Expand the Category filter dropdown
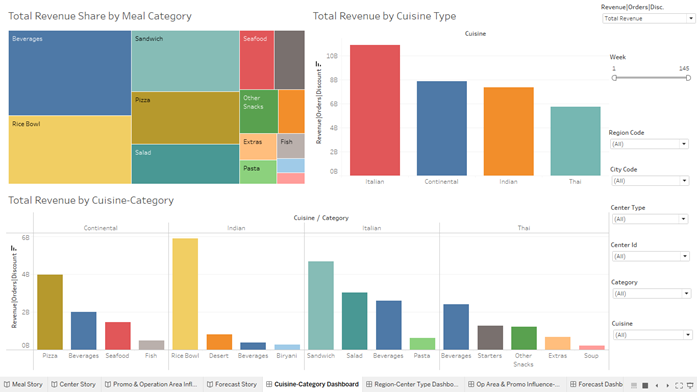Screen dimensions: 697x392 [x=652, y=294]
